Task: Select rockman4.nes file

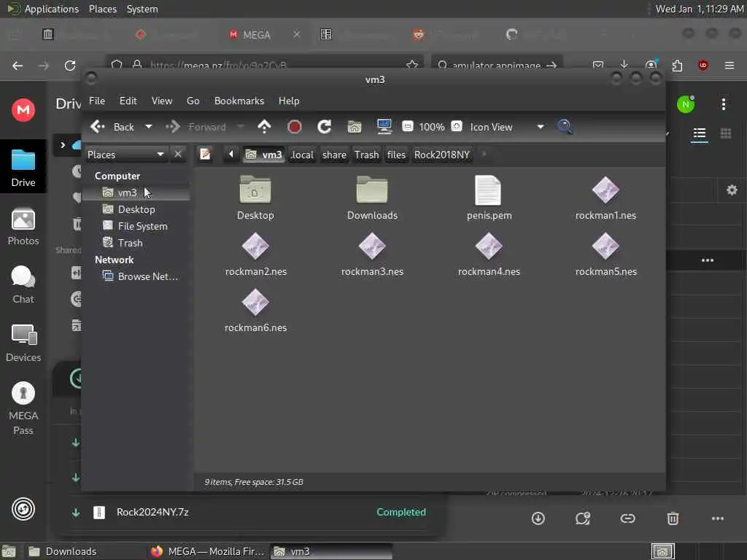Action: (x=489, y=254)
